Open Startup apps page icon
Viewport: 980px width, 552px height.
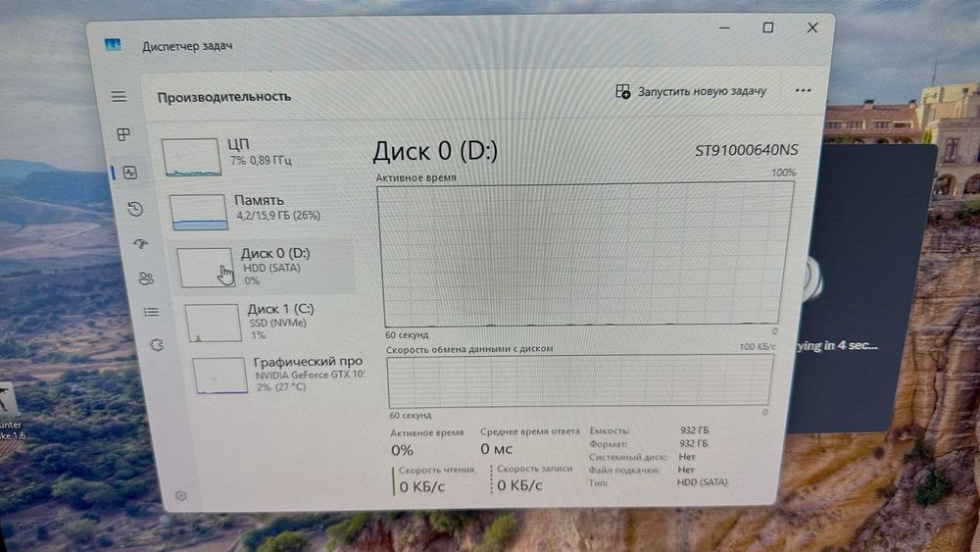point(141,244)
